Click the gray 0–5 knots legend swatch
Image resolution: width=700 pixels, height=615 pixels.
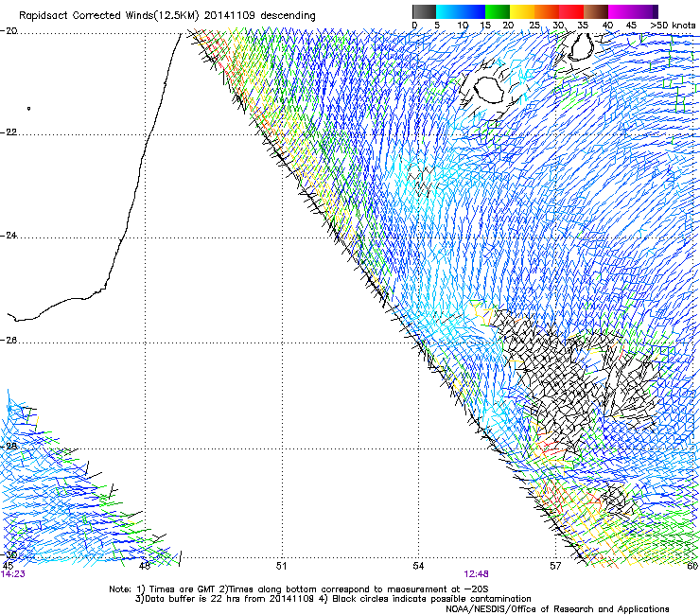pyautogui.click(x=424, y=11)
